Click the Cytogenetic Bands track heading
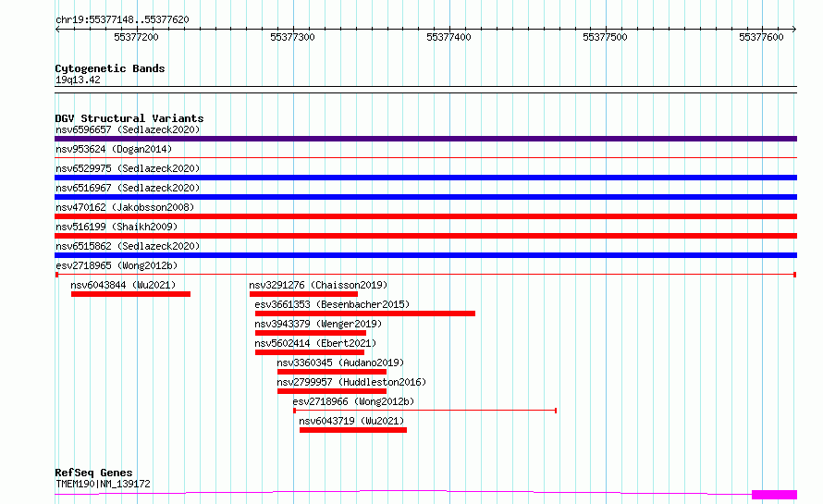 (x=110, y=68)
